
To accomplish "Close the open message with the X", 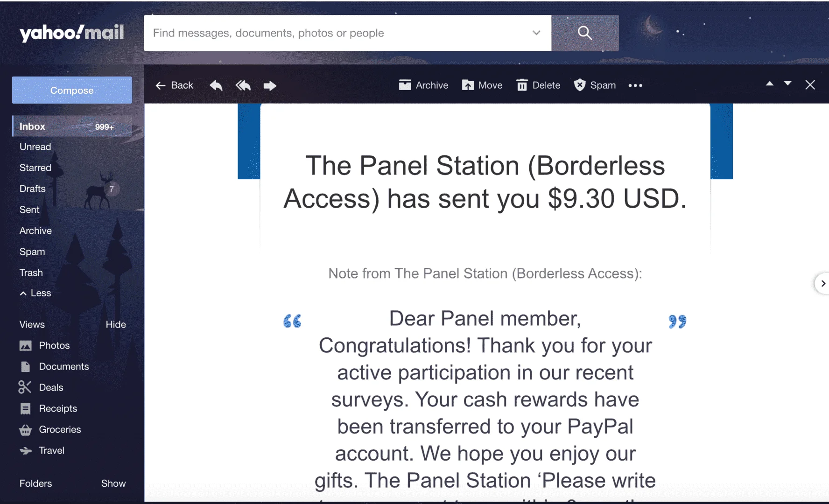I will point(810,84).
